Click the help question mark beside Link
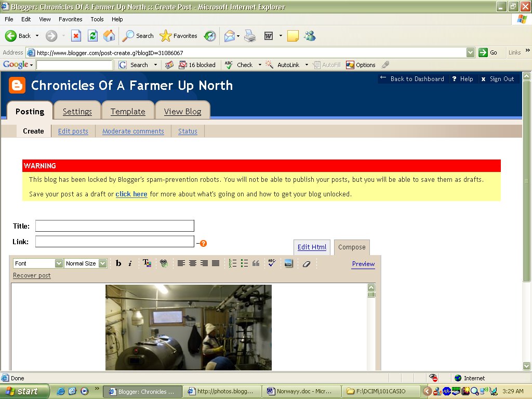Viewport: 532px width, 399px height. (203, 243)
